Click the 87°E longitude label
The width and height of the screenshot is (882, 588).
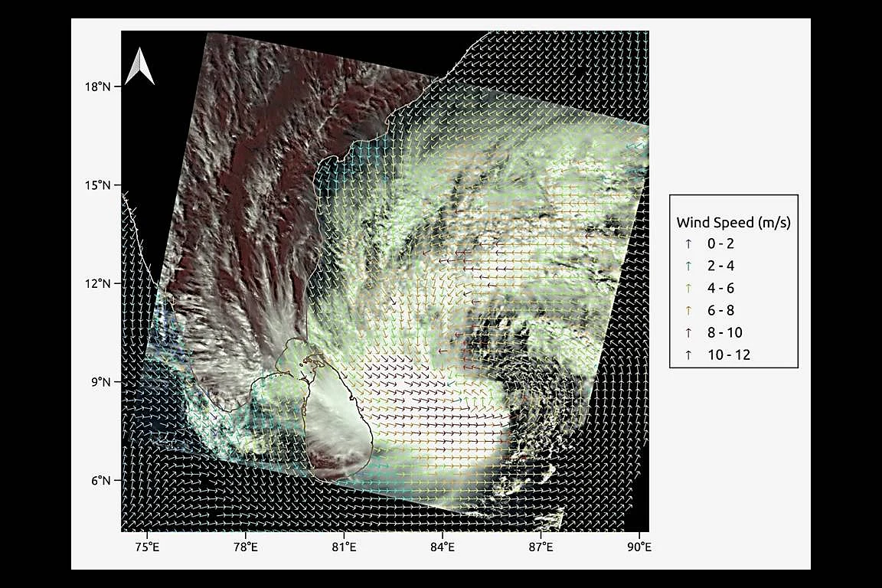pyautogui.click(x=541, y=547)
